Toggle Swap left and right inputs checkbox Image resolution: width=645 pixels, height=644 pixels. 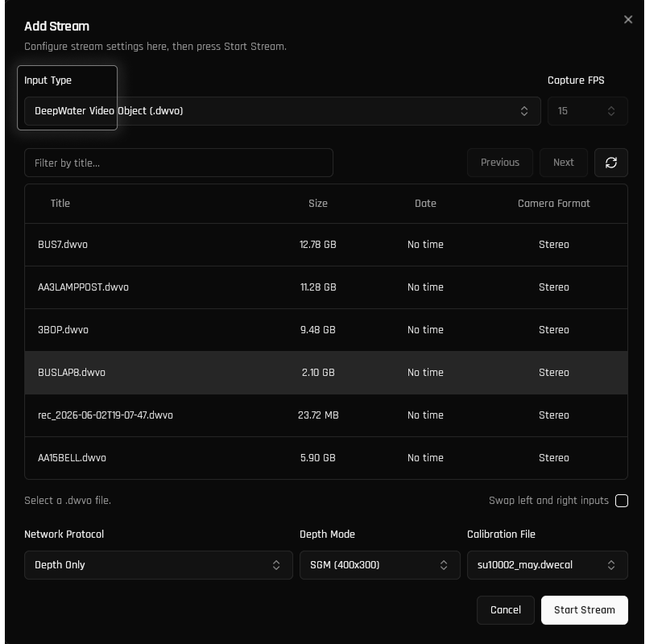click(621, 501)
